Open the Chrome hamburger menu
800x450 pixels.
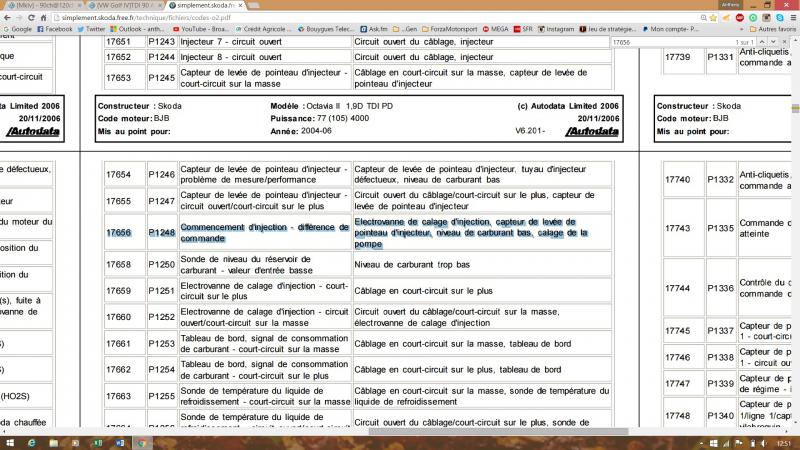pos(793,17)
